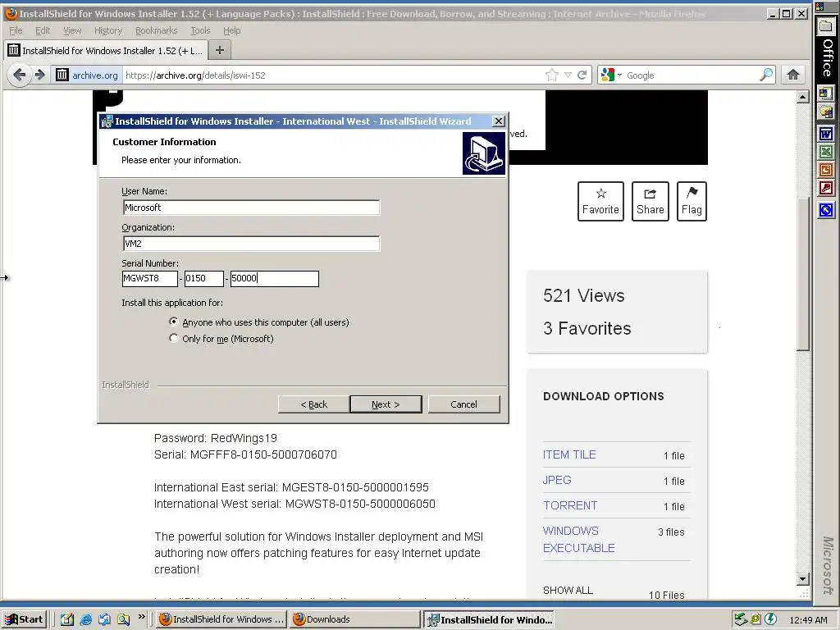Click the Office shortcut bar control icon
The width and height of the screenshot is (840, 630).
[x=819, y=7]
